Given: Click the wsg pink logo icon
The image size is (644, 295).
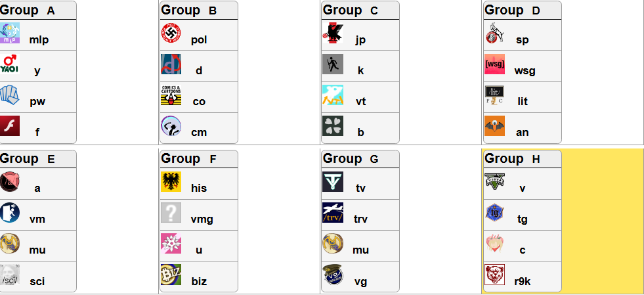Looking at the screenshot, I should (x=494, y=64).
